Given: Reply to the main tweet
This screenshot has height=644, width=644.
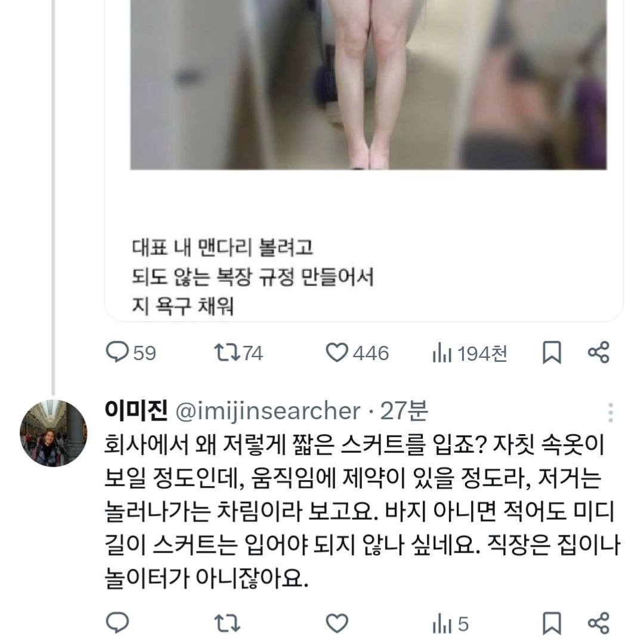Looking at the screenshot, I should pos(117,353).
